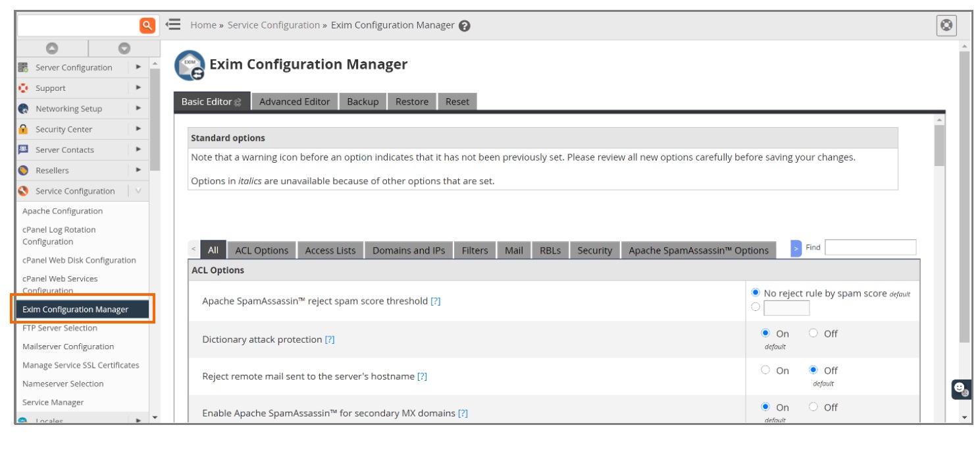Click the Support lifesaver sidebar icon
The height and width of the screenshot is (450, 980).
pos(24,88)
